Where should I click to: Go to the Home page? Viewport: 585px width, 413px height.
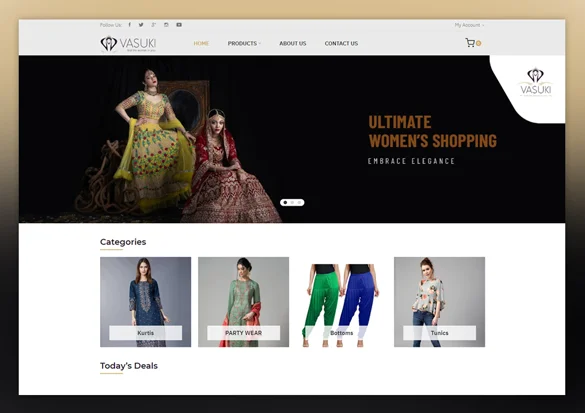click(201, 43)
